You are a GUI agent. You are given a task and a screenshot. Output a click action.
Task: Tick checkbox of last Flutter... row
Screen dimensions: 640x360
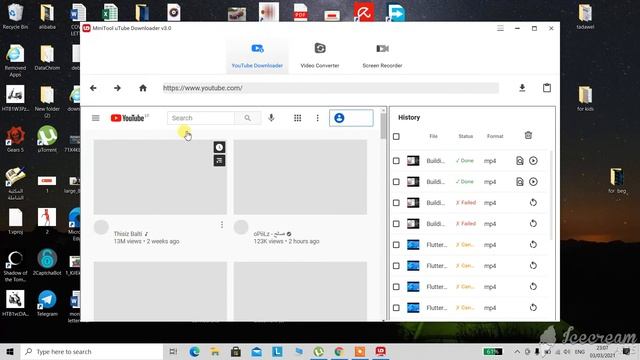(396, 308)
